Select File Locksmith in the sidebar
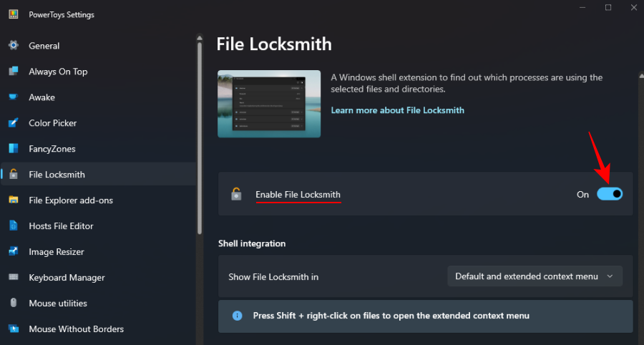Screen dimensions: 644x345 57,175
